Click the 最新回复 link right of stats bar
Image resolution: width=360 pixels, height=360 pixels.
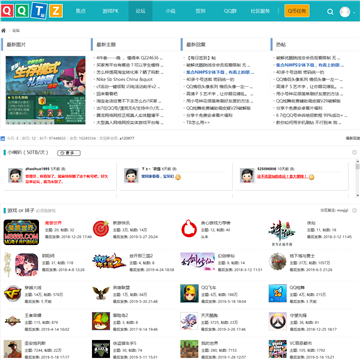(352, 138)
